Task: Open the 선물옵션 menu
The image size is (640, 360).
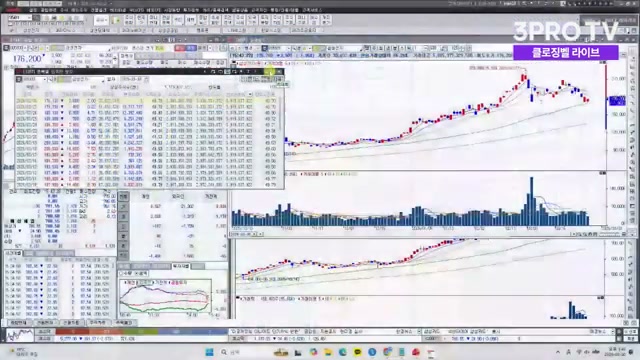Action: (x=98, y=10)
